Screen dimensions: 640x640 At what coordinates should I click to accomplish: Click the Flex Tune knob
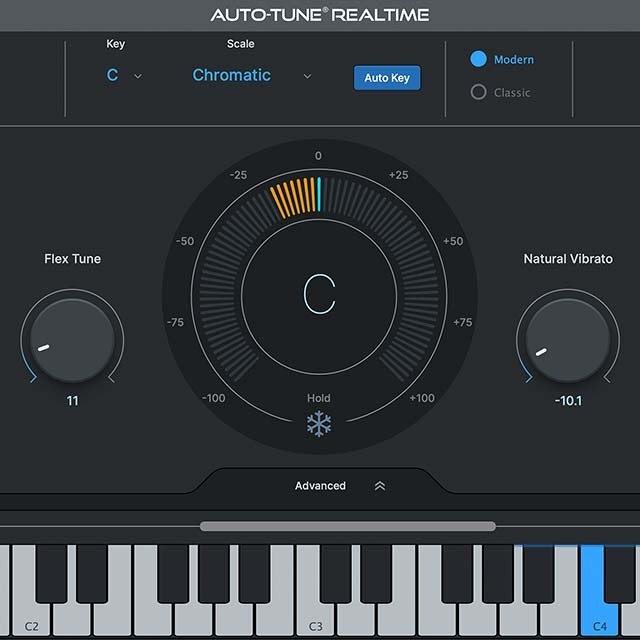pyautogui.click(x=72, y=340)
